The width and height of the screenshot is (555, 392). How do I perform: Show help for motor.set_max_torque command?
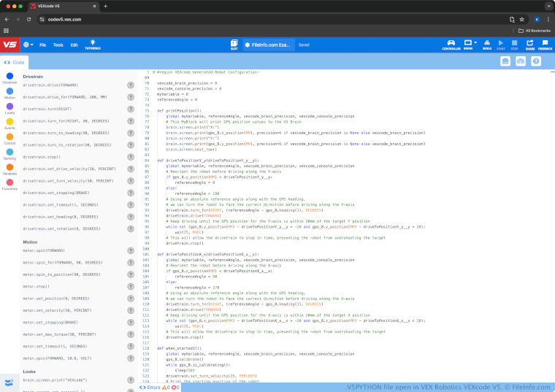pyautogui.click(x=131, y=334)
